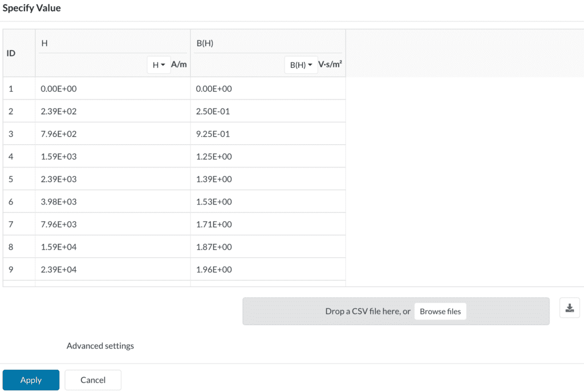584x392 pixels.
Task: Select first row H value 0.00E+00
Action: (112, 89)
